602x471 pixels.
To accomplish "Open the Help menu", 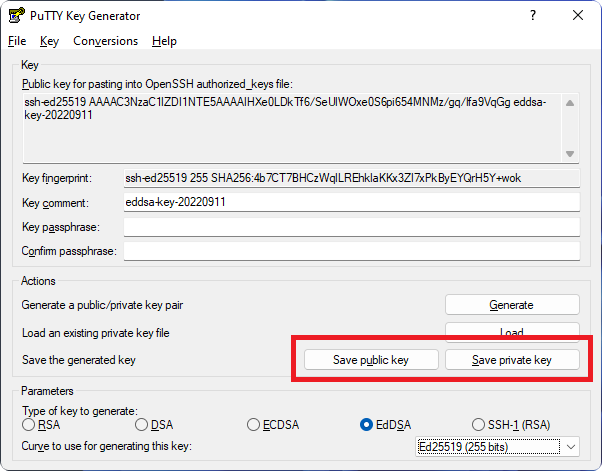I will pos(164,41).
